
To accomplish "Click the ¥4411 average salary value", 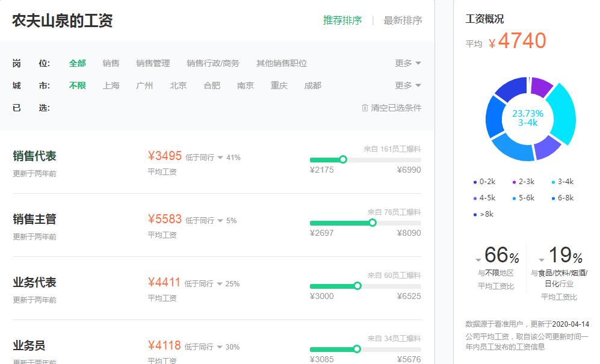I will coord(164,282).
